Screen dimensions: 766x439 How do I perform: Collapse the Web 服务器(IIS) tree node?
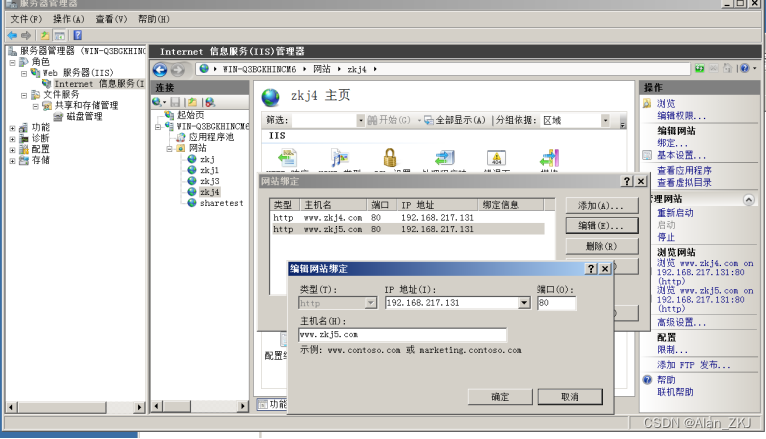23,73
